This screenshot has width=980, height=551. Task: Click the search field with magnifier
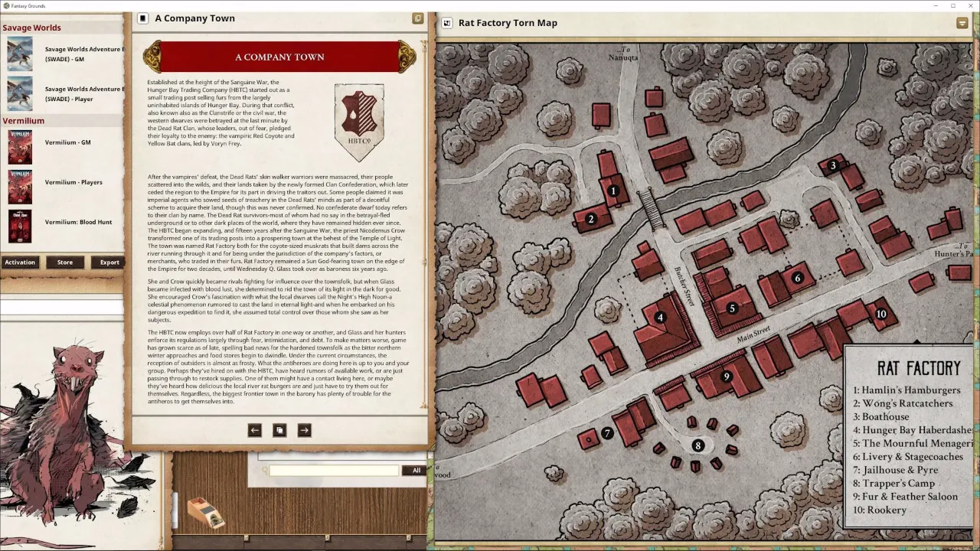coord(334,471)
